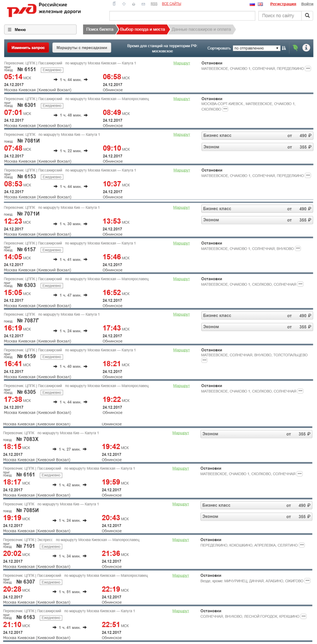
Task: Select Бизнес класс for train 7081И
Action: pos(257,136)
